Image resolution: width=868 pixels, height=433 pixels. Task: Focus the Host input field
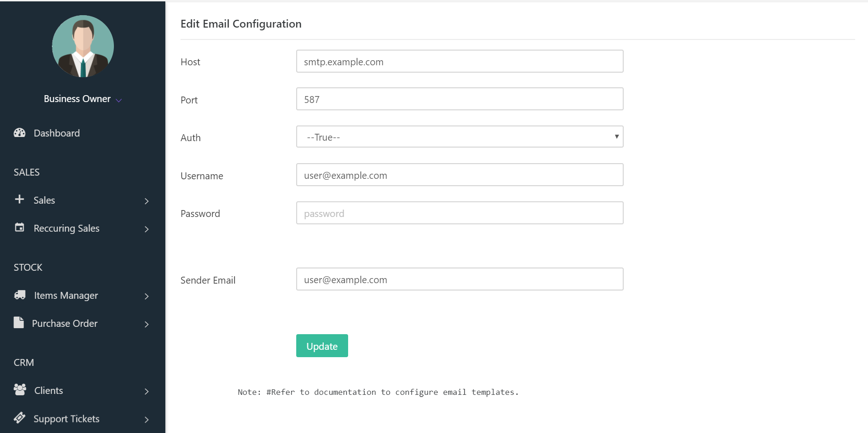(459, 62)
